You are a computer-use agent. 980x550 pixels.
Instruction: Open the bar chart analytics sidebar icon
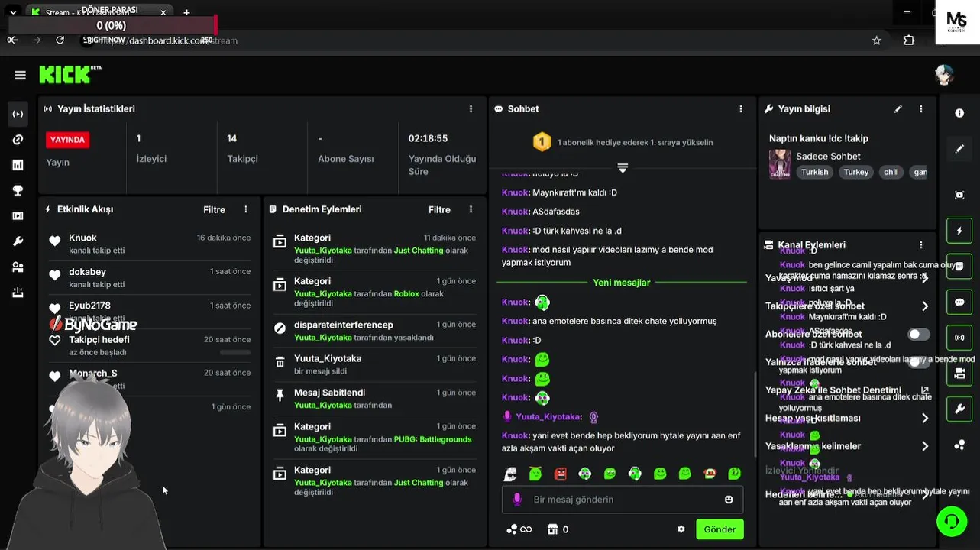click(18, 165)
